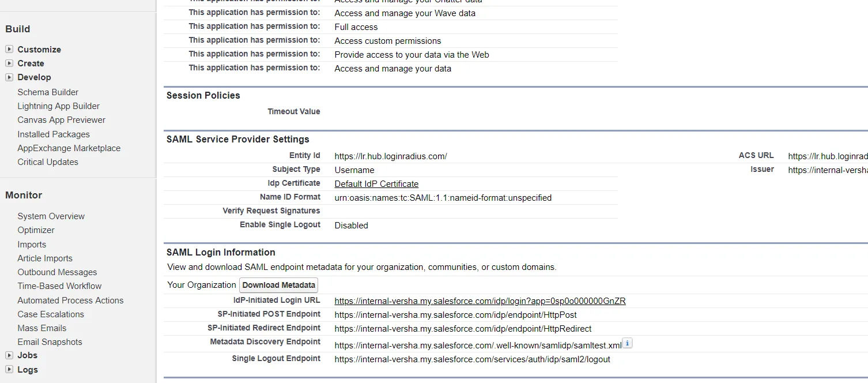The width and height of the screenshot is (868, 383).
Task: Expand the Logs section
Action: (10, 370)
